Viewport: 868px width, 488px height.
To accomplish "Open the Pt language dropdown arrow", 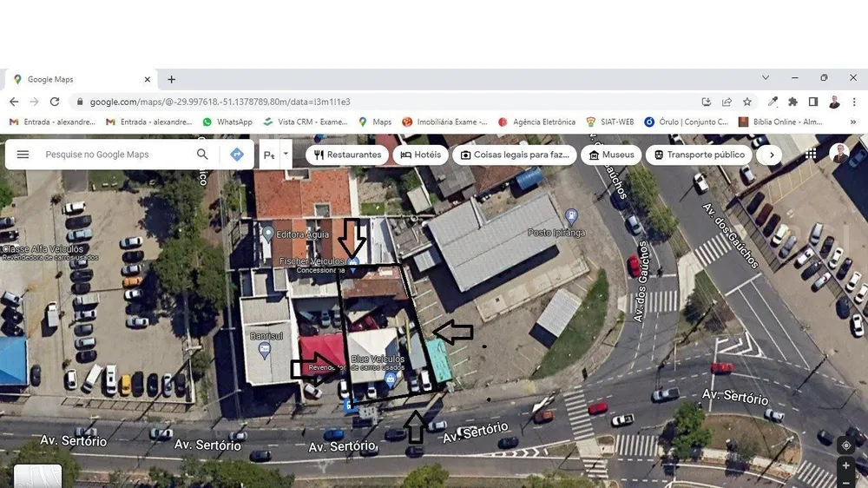I will point(286,154).
